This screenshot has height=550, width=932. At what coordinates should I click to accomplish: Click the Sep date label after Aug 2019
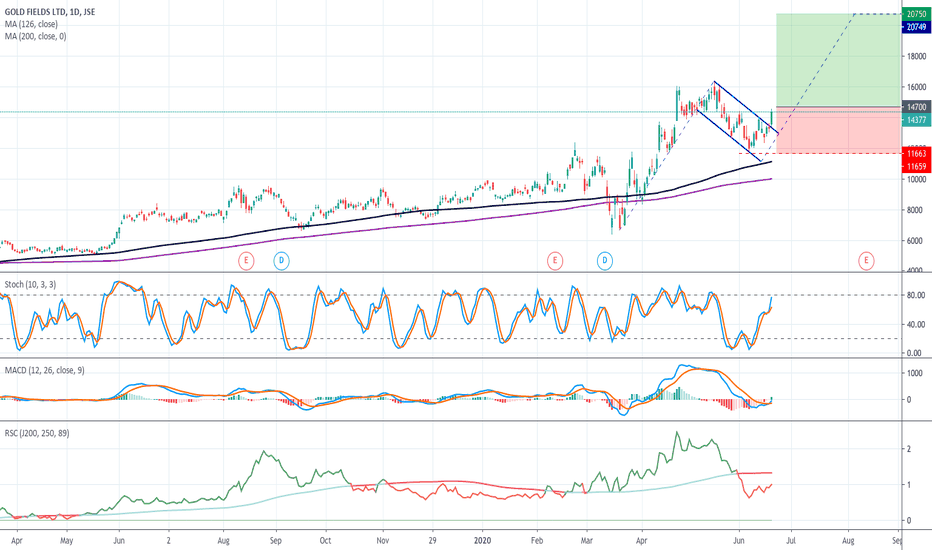pos(275,541)
